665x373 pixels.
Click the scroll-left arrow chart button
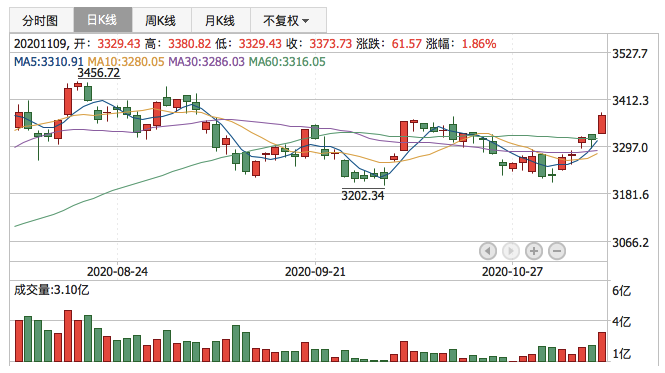(x=488, y=251)
